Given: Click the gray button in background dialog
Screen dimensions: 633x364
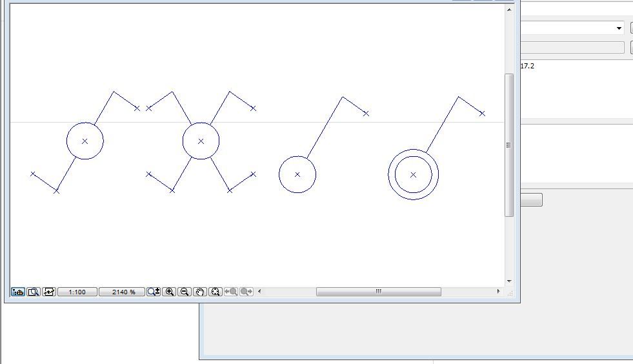Looking at the screenshot, I should pyautogui.click(x=531, y=199).
